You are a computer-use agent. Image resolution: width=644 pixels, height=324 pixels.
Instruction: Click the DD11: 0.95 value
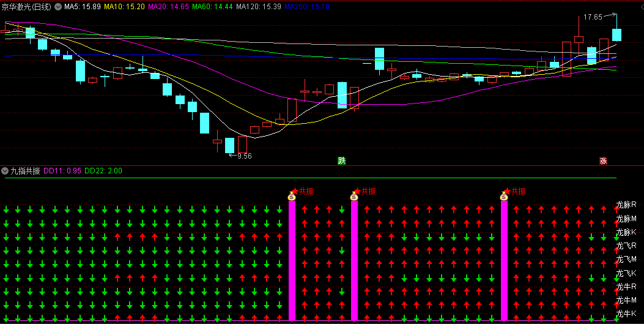pyautogui.click(x=62, y=171)
